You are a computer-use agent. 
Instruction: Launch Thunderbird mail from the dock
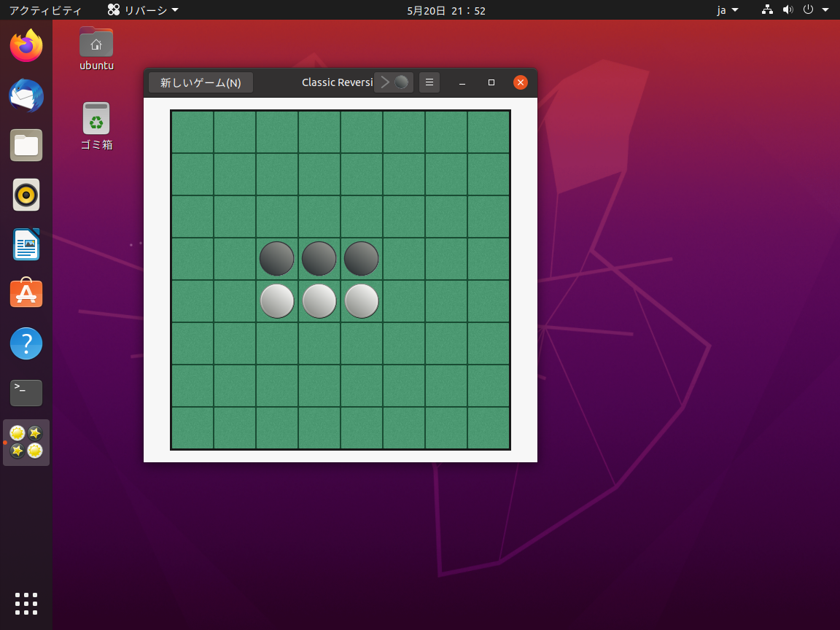(26, 96)
